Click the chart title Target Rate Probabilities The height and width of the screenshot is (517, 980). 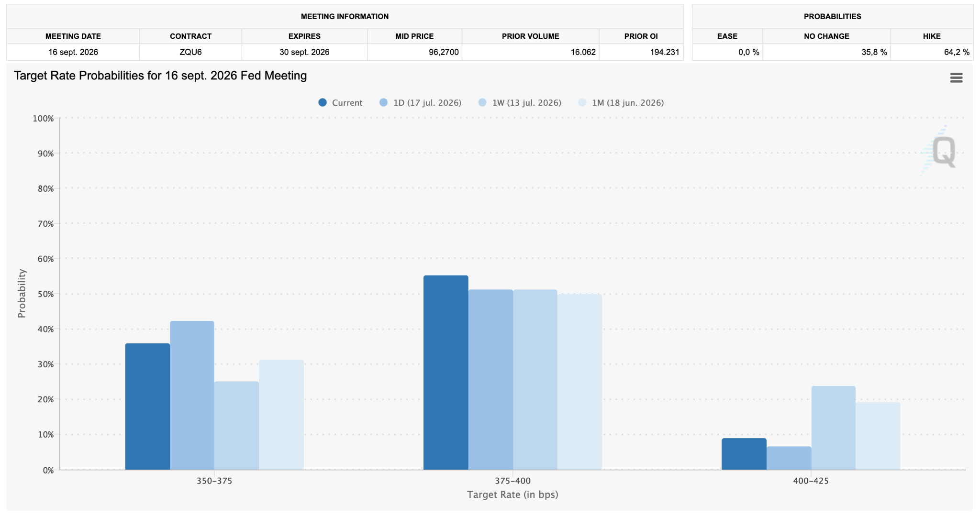(x=160, y=76)
